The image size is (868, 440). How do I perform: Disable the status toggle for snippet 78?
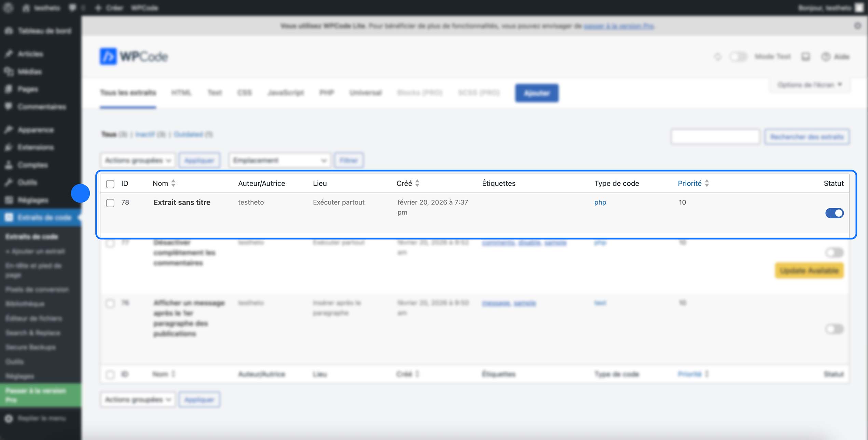coord(834,213)
